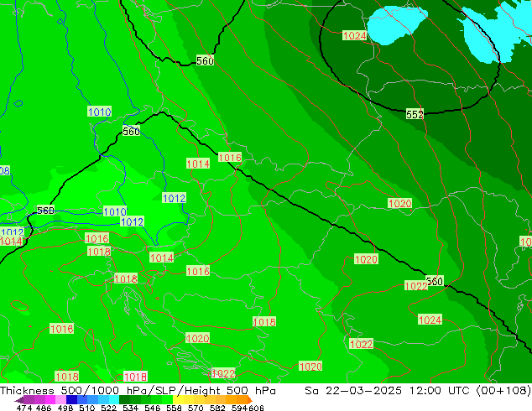The image size is (532, 411).
Task: Click the 594 legend value
Action: (239, 408)
